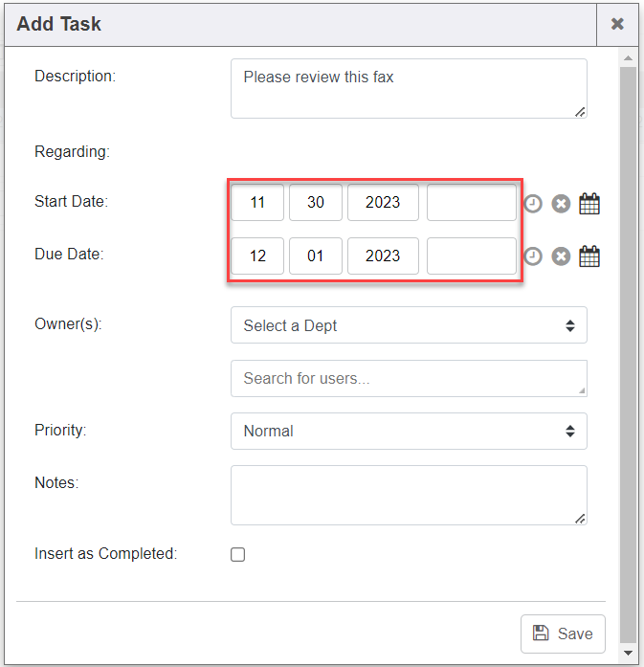Clear Start Date with the X icon
Screen dimensions: 644x667
pyautogui.click(x=561, y=204)
